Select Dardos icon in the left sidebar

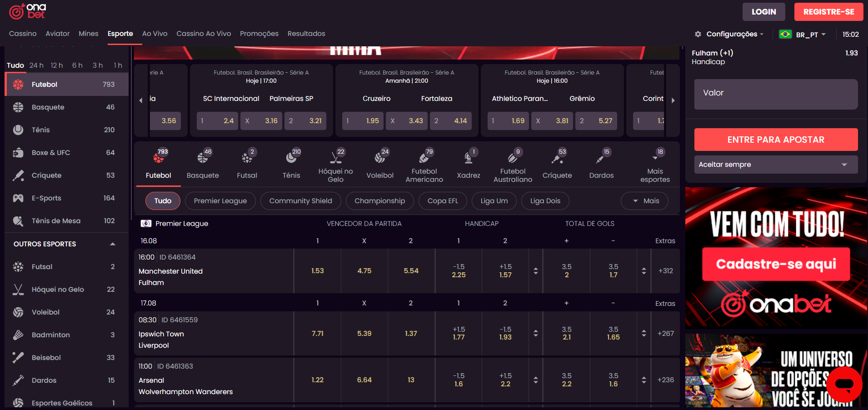coord(18,380)
